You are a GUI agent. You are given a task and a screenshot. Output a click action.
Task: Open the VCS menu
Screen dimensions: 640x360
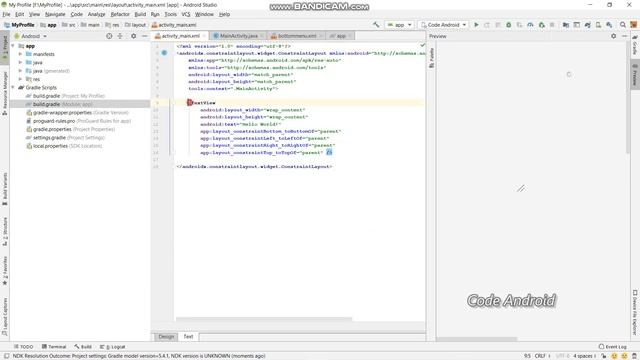pyautogui.click(x=186, y=14)
